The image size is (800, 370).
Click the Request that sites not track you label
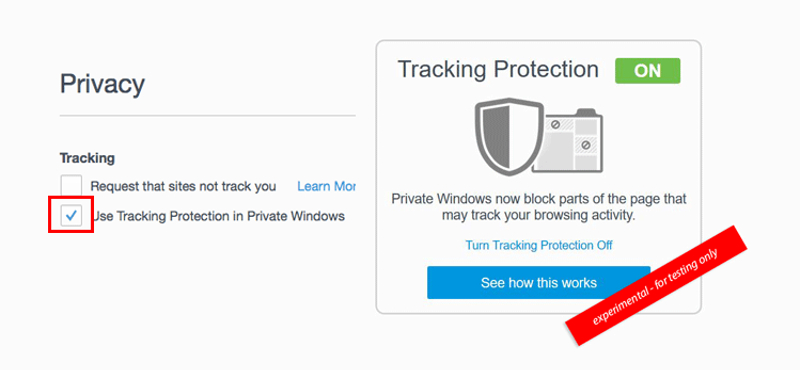pyautogui.click(x=183, y=186)
